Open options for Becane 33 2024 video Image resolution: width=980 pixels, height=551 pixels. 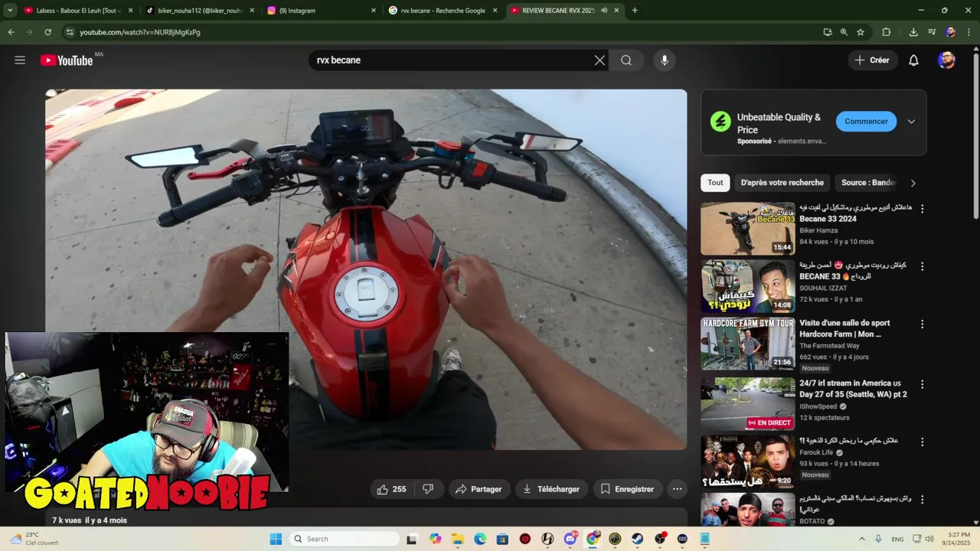[x=922, y=209]
